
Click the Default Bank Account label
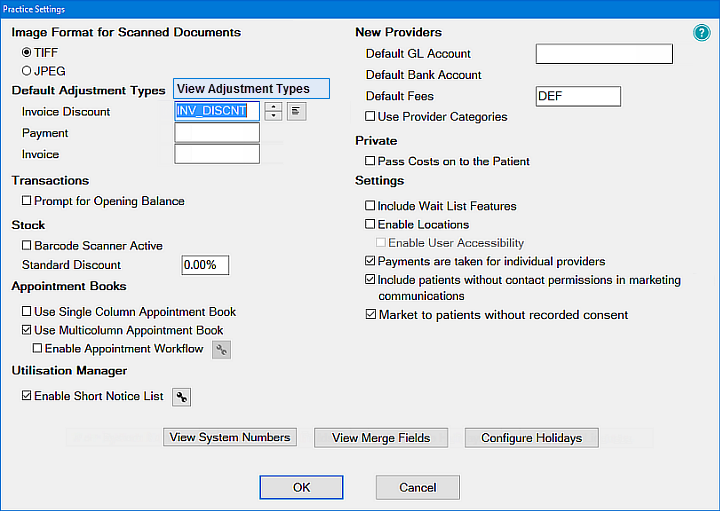pos(423,75)
